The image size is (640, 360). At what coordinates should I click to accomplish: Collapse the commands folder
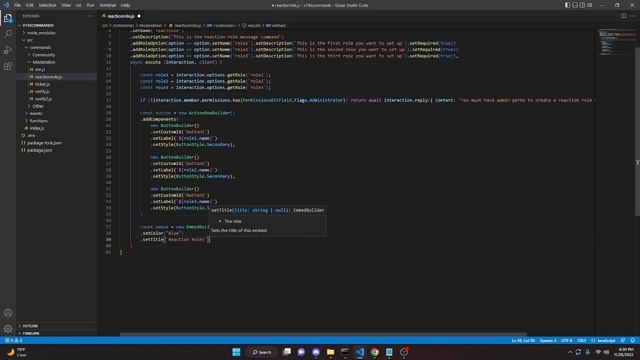pos(40,47)
